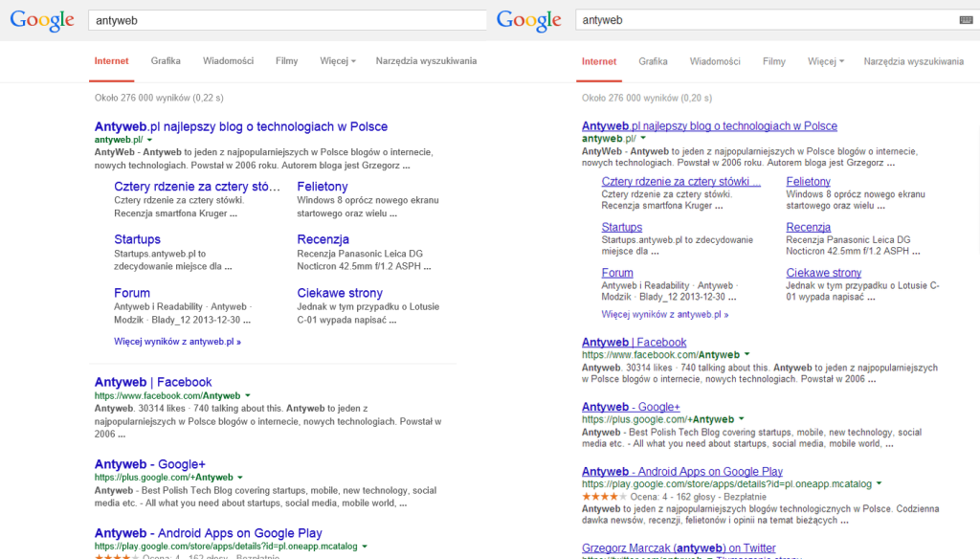Click the green antyweb.pl/ URL on left page
The width and height of the screenshot is (980, 559).
[119, 140]
